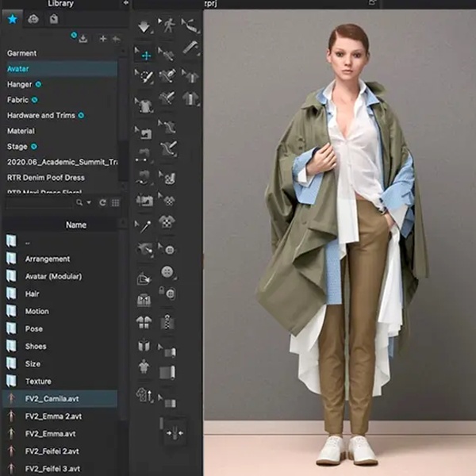
Task: Click the Simulate down-arrow icon
Action: click(144, 26)
